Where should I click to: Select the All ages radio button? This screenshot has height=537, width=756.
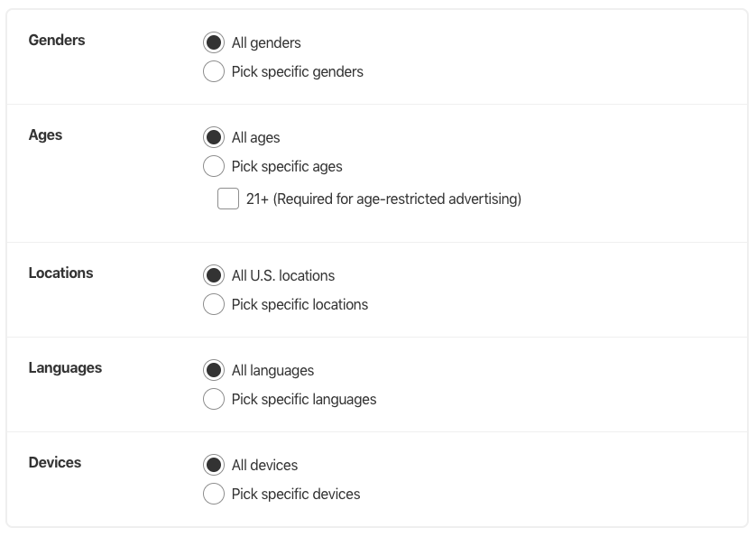coord(214,137)
